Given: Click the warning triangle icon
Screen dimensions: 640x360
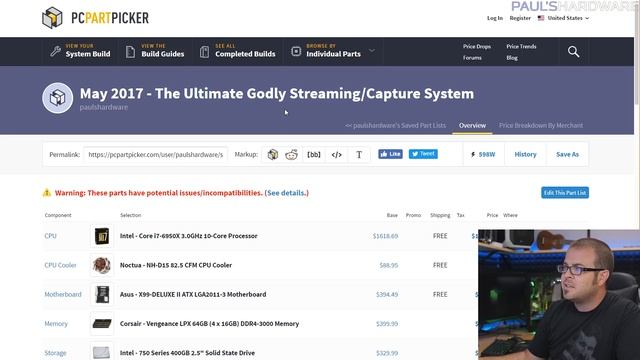Looking at the screenshot, I should [47, 193].
